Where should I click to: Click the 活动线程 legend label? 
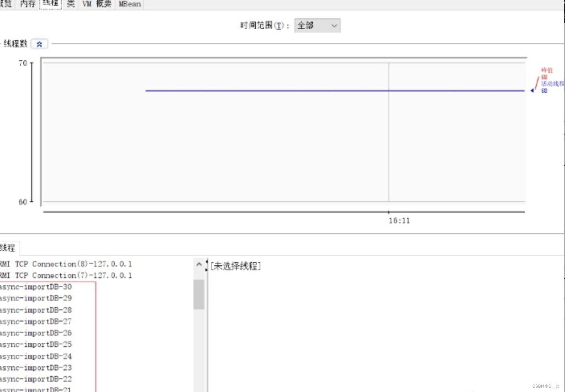pos(553,83)
